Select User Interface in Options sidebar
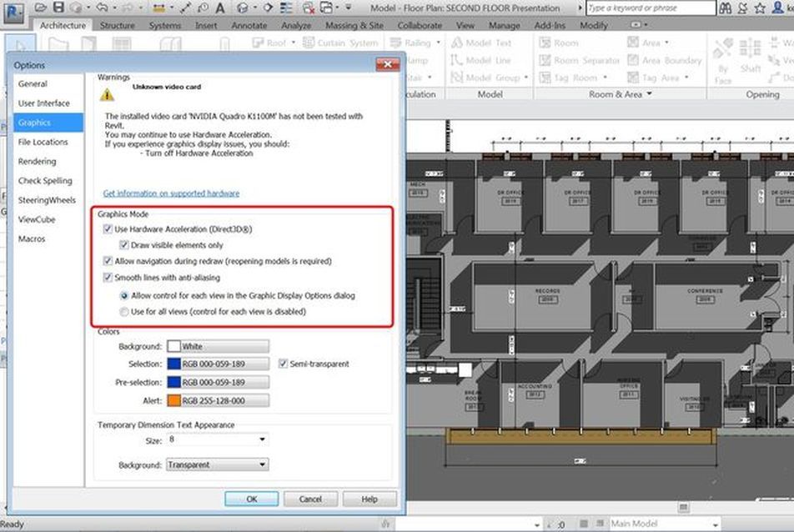 pos(48,103)
